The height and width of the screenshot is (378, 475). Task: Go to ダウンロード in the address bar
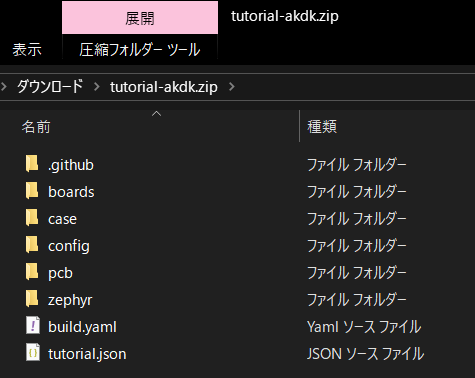tap(50, 87)
